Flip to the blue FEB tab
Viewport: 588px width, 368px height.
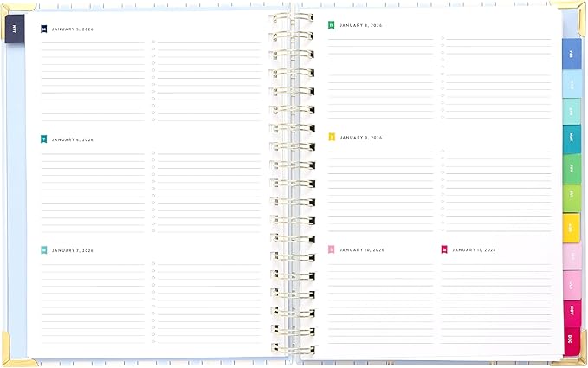pyautogui.click(x=572, y=55)
